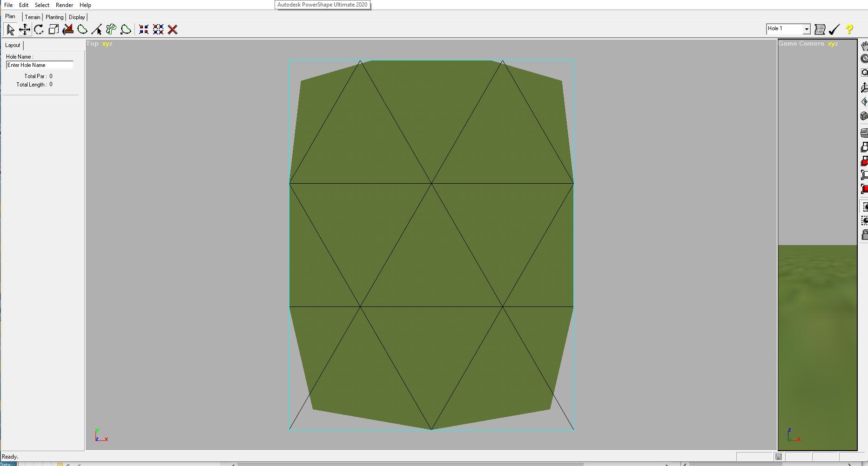Select the Layout tab in side panel
The width and height of the screenshot is (868, 466).
pyautogui.click(x=13, y=45)
